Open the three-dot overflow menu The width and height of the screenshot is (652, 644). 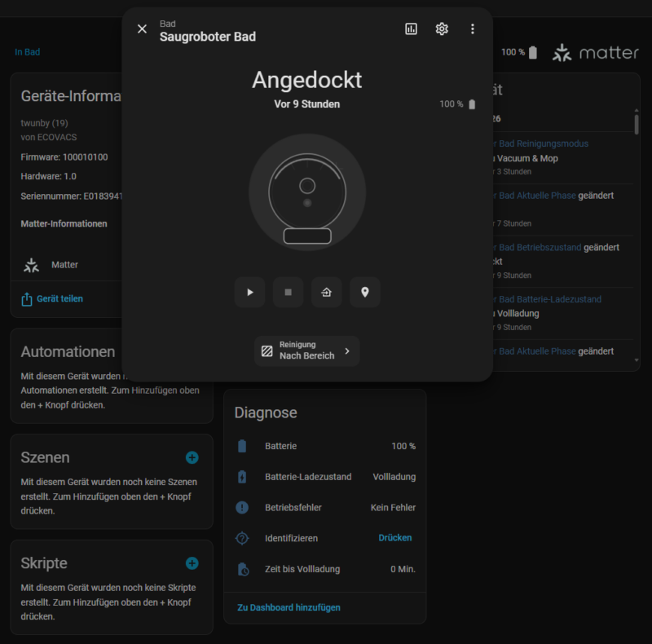click(473, 29)
